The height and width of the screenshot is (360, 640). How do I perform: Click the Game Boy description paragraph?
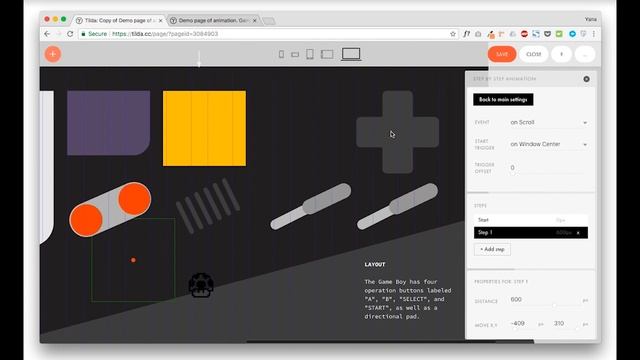[x=408, y=299]
